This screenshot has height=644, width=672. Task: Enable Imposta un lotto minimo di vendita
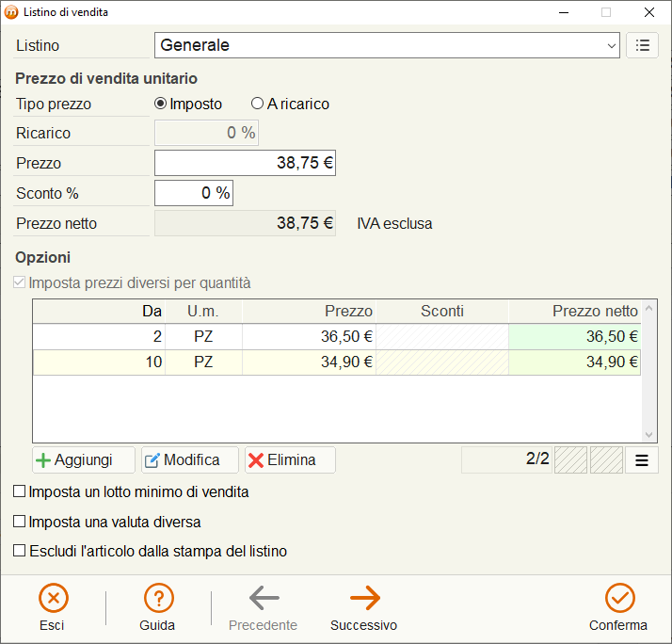coord(19,491)
